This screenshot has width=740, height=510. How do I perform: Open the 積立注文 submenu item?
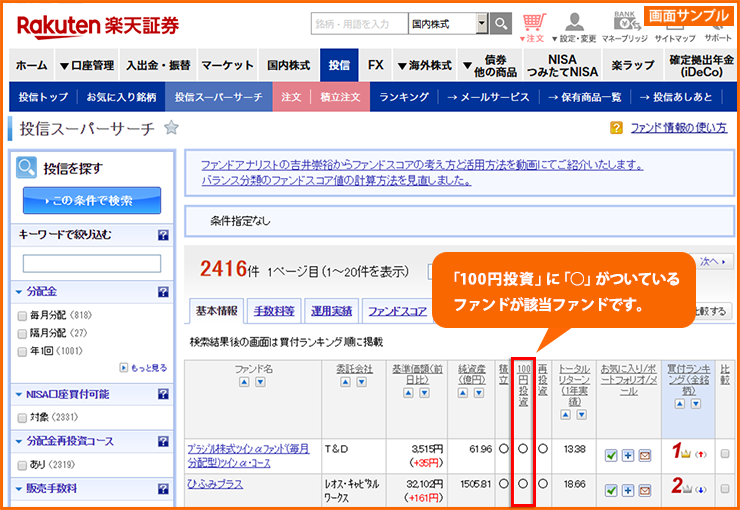coord(340,97)
